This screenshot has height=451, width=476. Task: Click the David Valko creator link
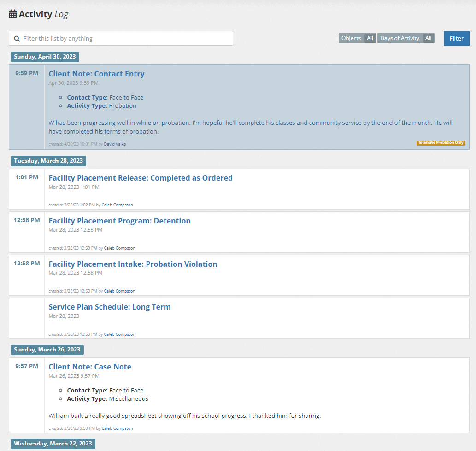(115, 144)
